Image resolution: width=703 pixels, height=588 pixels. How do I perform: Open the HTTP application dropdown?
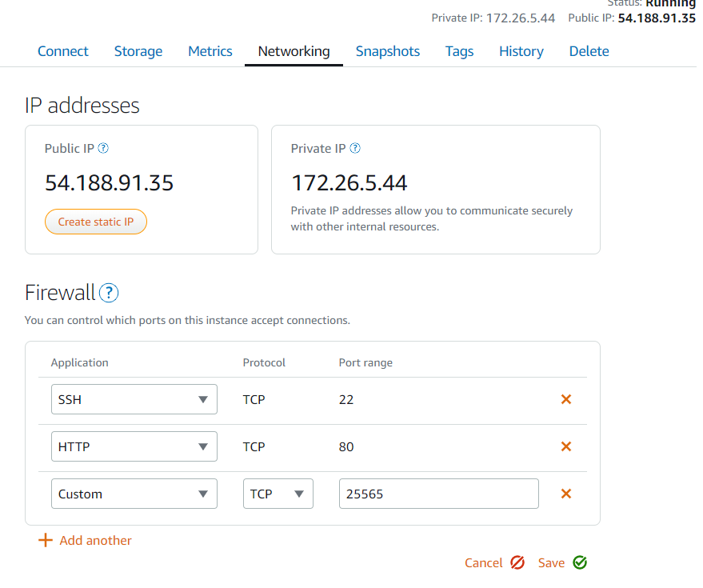[x=134, y=446]
